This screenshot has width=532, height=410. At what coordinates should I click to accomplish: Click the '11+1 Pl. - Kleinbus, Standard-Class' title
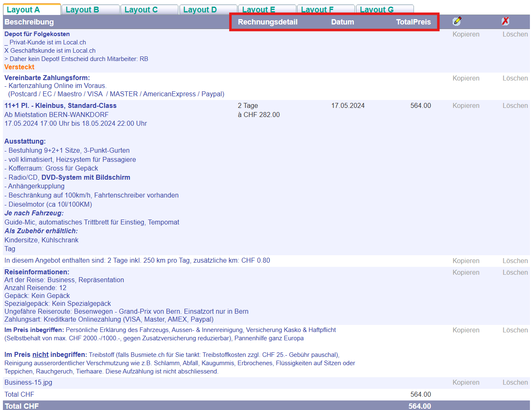click(60, 106)
